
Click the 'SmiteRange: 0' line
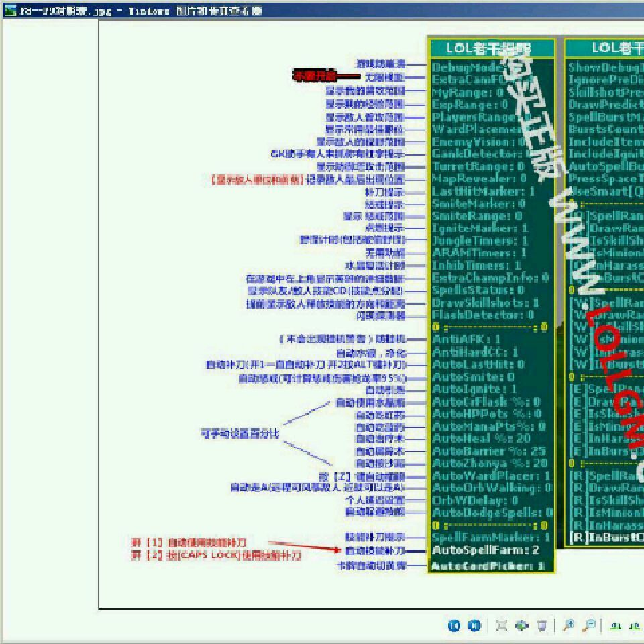tap(476, 215)
